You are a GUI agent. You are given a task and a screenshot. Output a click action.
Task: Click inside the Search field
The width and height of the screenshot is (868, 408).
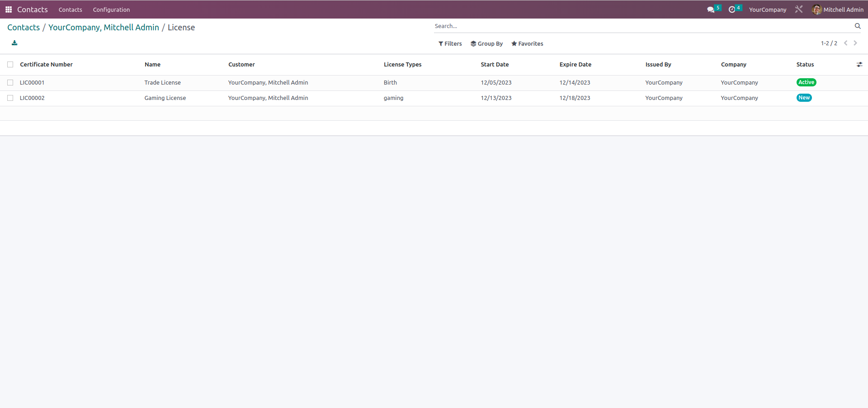pos(642,26)
